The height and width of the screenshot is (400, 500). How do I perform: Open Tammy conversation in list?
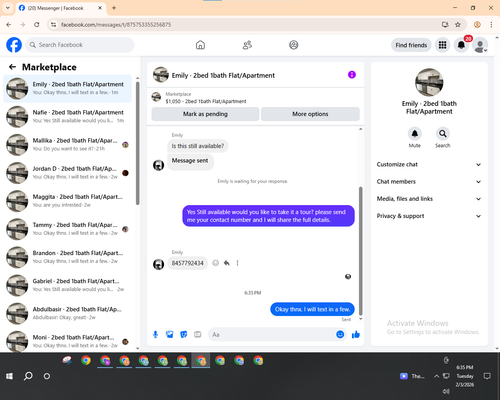coord(67,229)
